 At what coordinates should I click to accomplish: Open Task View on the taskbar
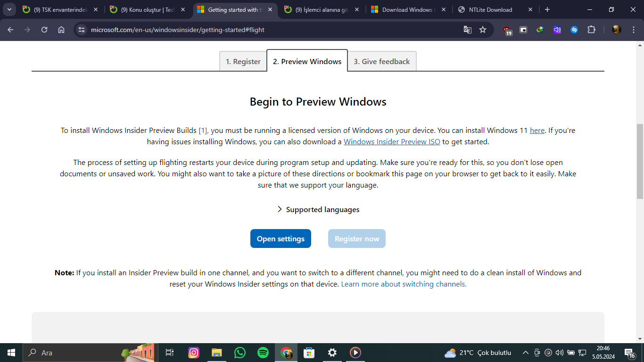pos(170,353)
